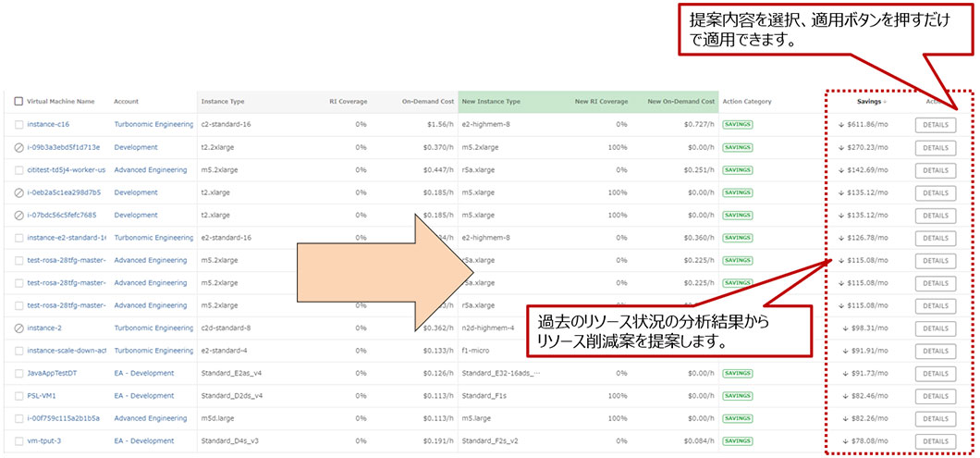Open the Turbonomic Engineering account for instance-c16
The image size is (980, 458).
point(153,124)
